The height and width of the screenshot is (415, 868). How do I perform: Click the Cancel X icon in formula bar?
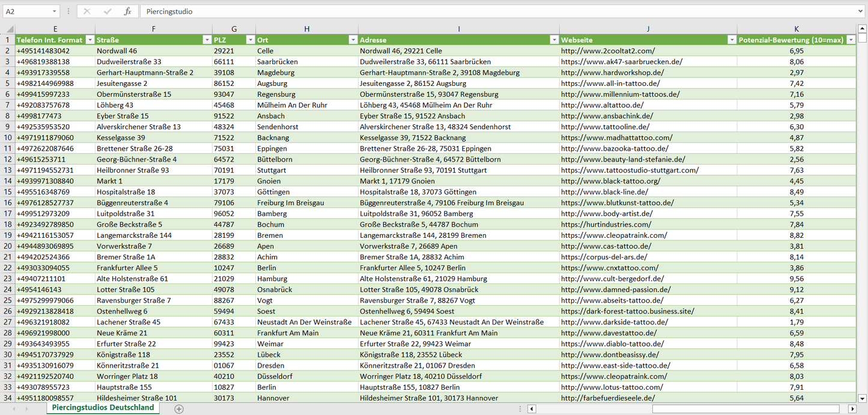(x=87, y=11)
